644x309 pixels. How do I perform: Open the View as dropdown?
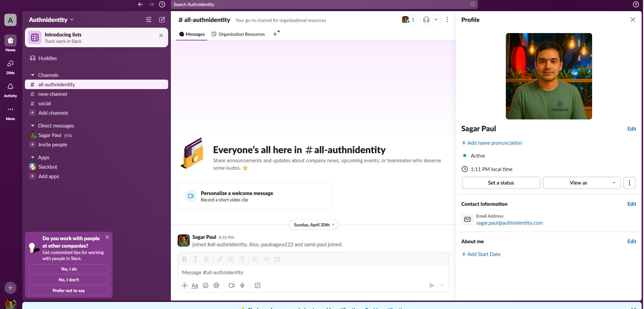pos(582,183)
